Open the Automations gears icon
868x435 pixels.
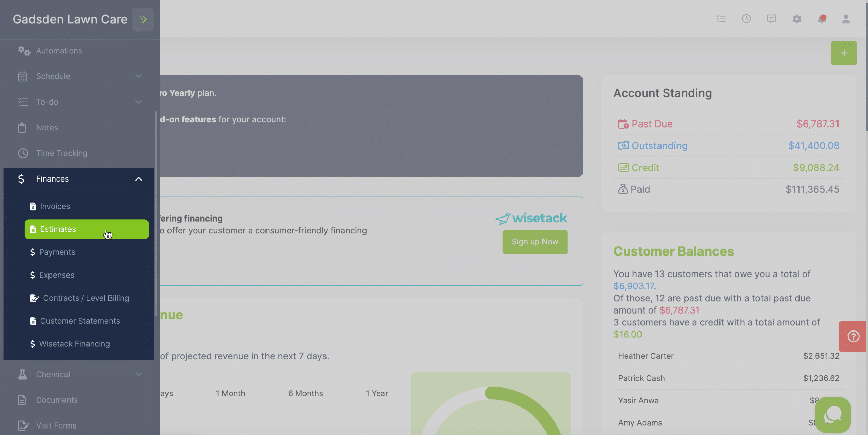tap(24, 51)
